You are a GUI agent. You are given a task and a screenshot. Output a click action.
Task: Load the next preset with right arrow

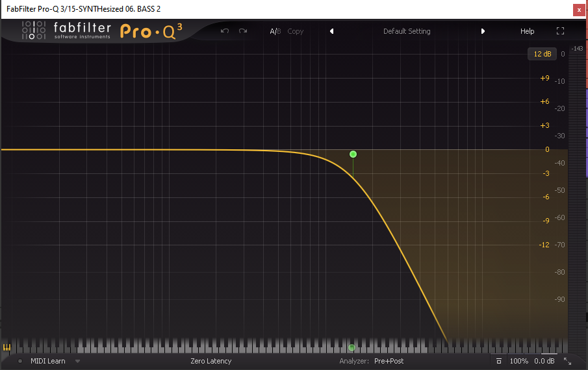click(483, 31)
